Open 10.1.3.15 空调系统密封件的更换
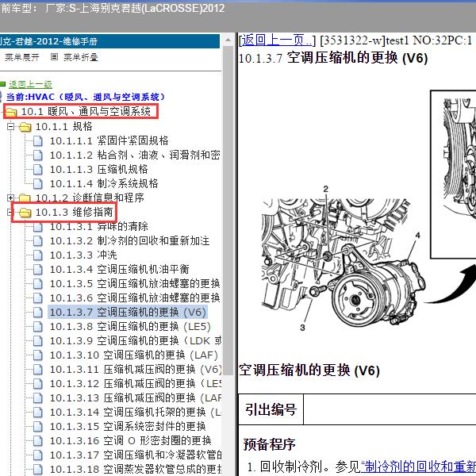The image size is (476, 476). (128, 426)
